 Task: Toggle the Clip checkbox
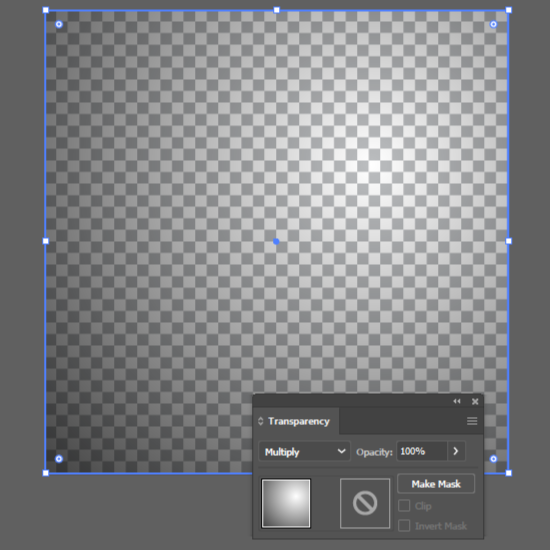click(x=404, y=506)
